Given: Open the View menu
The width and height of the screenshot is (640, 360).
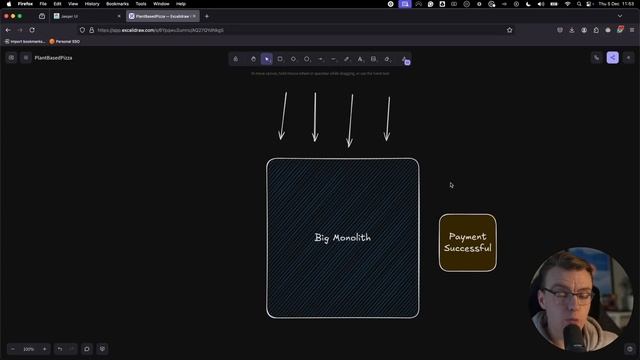Looking at the screenshot, I should [73, 4].
